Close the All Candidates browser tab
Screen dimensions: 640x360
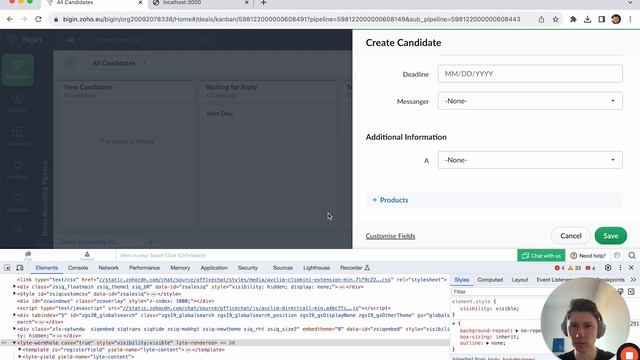[140, 3]
